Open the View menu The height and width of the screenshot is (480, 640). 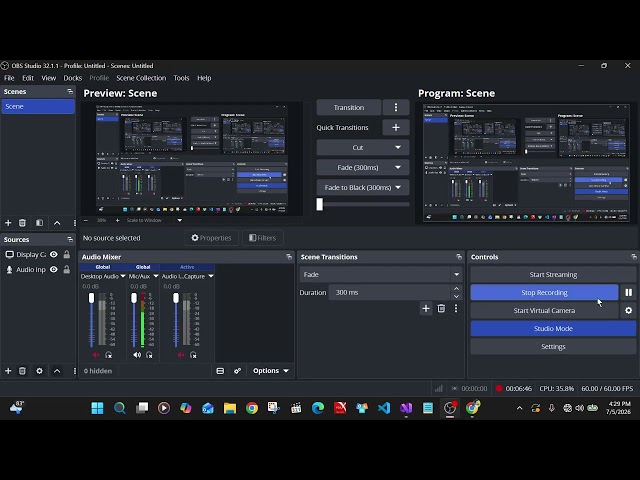click(x=49, y=78)
